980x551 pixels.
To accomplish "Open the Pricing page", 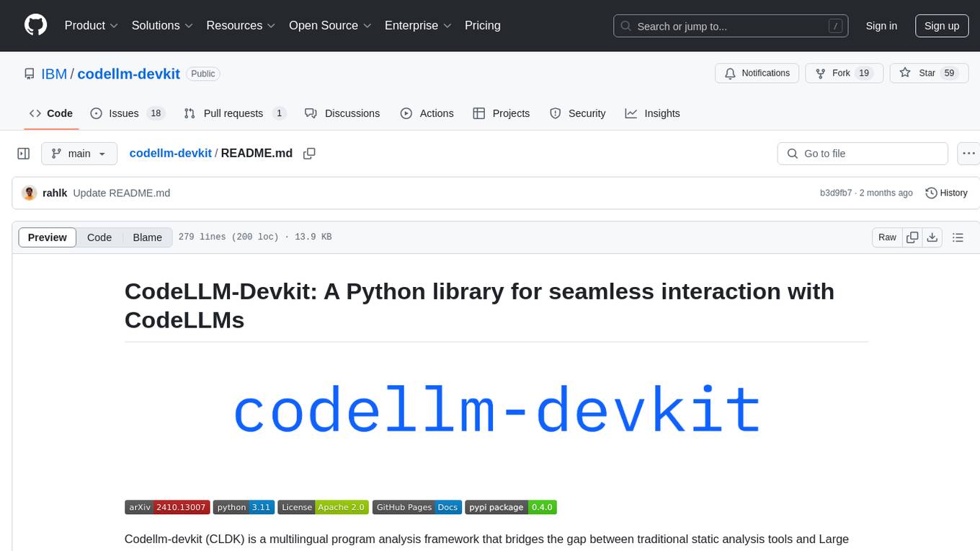I will pos(483,25).
